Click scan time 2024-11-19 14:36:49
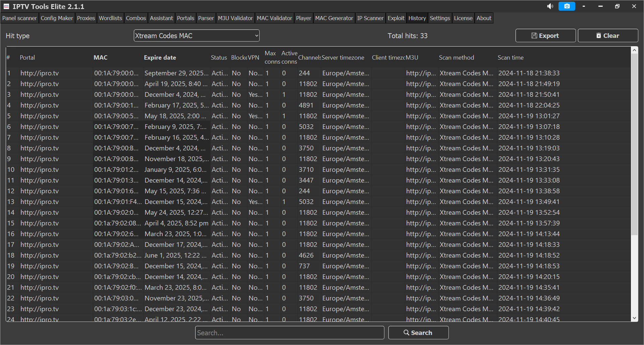The width and height of the screenshot is (644, 345). 529,298
